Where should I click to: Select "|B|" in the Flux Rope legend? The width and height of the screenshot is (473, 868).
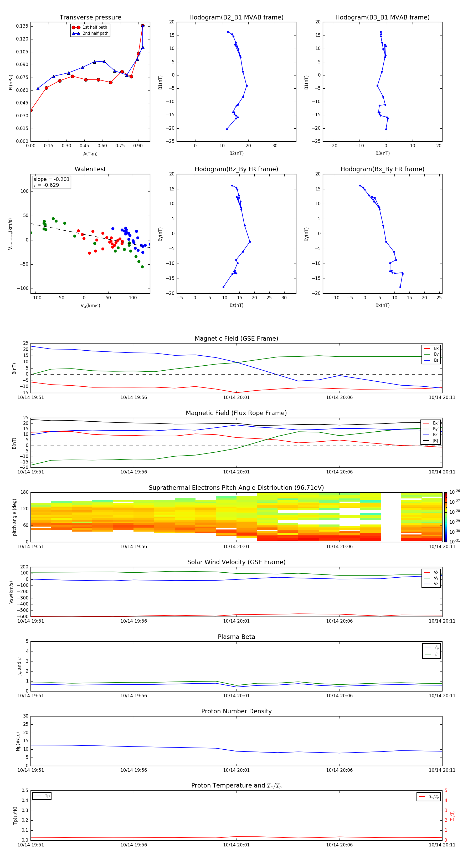point(431,441)
